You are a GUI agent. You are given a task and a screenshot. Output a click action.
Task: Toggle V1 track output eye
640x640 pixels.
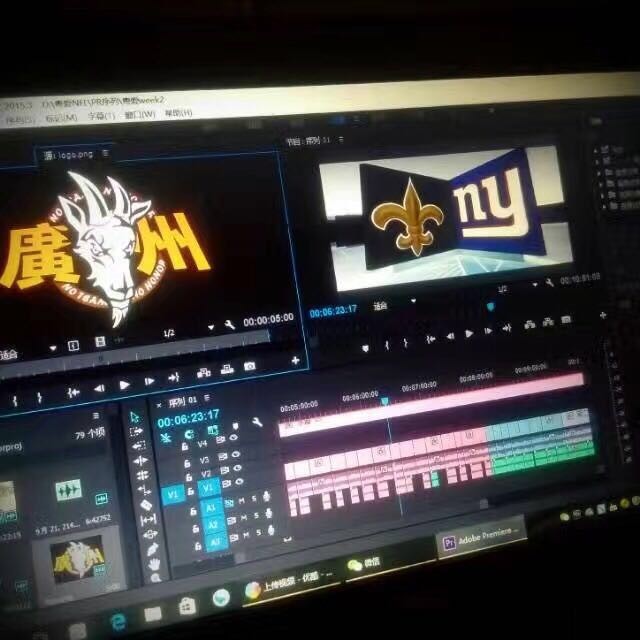coord(240,482)
